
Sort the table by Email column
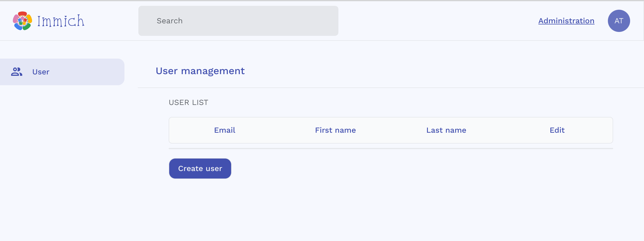224,130
